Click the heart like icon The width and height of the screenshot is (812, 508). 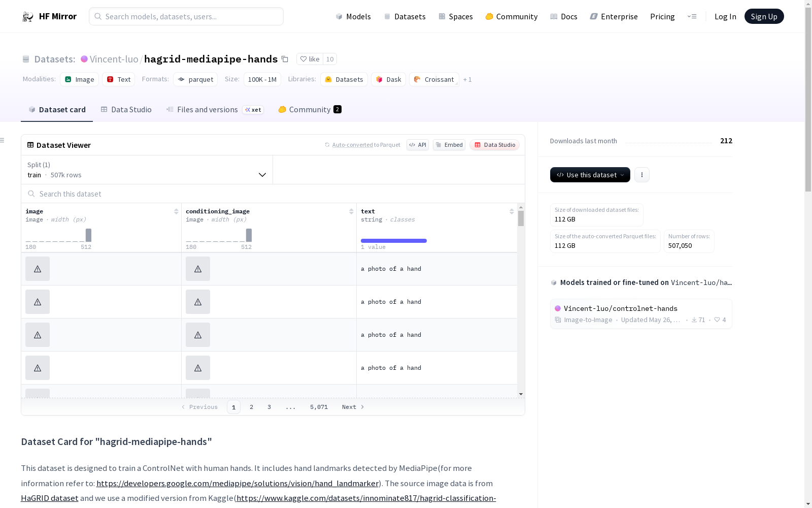click(303, 59)
